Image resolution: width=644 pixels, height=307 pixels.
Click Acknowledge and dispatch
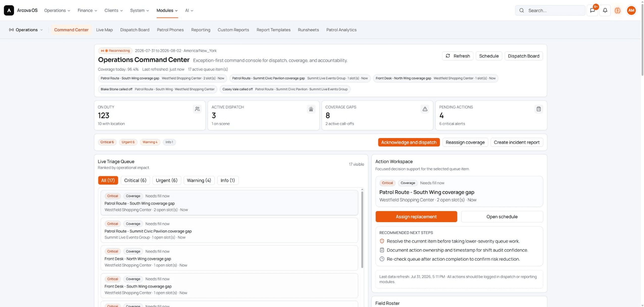pyautogui.click(x=409, y=142)
